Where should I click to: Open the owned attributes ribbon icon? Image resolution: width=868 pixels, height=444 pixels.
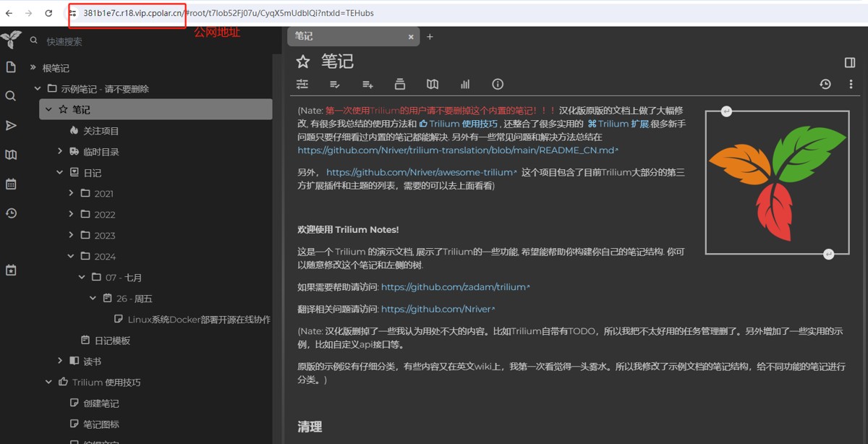pyautogui.click(x=335, y=85)
